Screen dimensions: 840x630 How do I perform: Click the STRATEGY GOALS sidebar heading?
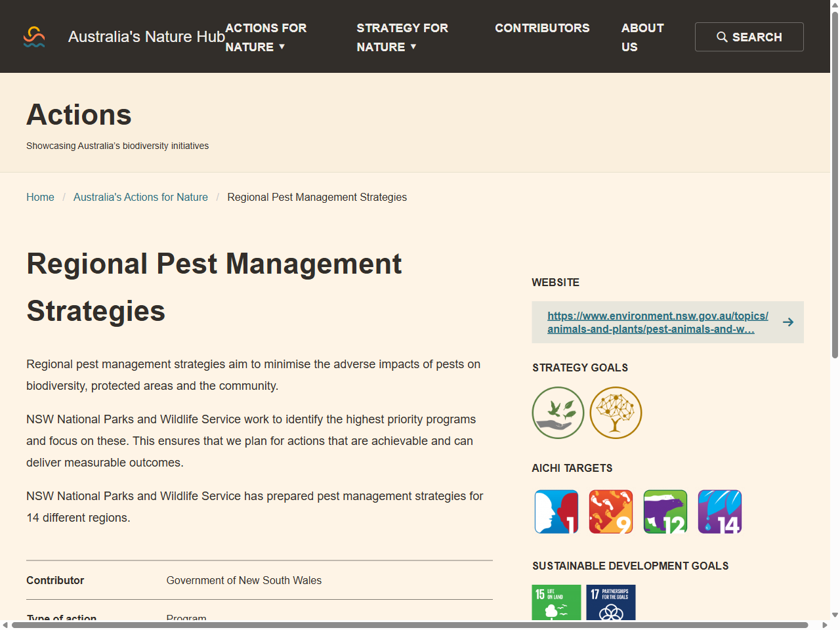tap(580, 367)
